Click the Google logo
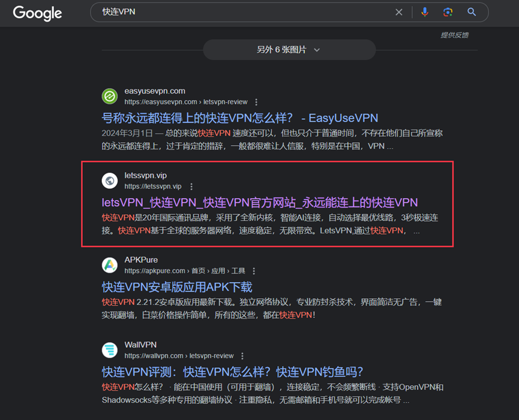Image resolution: width=519 pixels, height=420 pixels. (x=37, y=13)
